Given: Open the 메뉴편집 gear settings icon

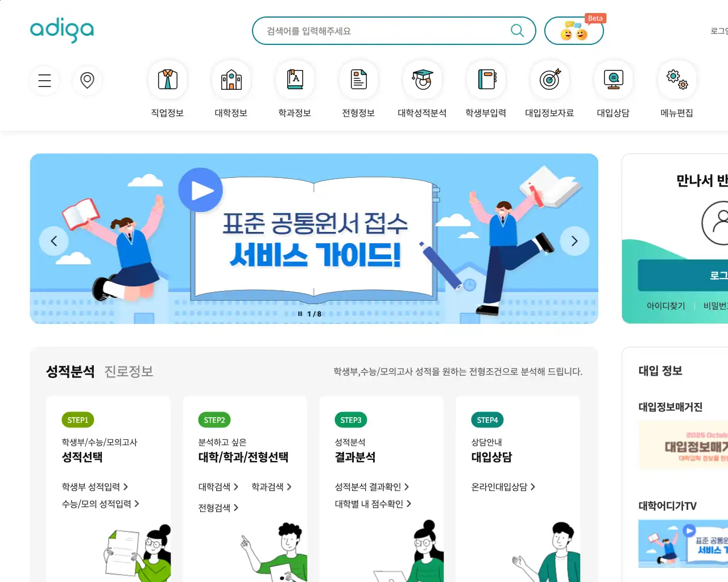Looking at the screenshot, I should (677, 80).
